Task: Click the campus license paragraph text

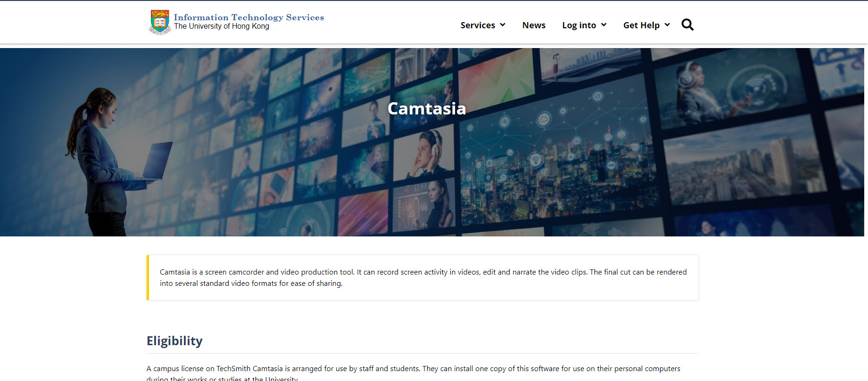Action: coord(413,373)
